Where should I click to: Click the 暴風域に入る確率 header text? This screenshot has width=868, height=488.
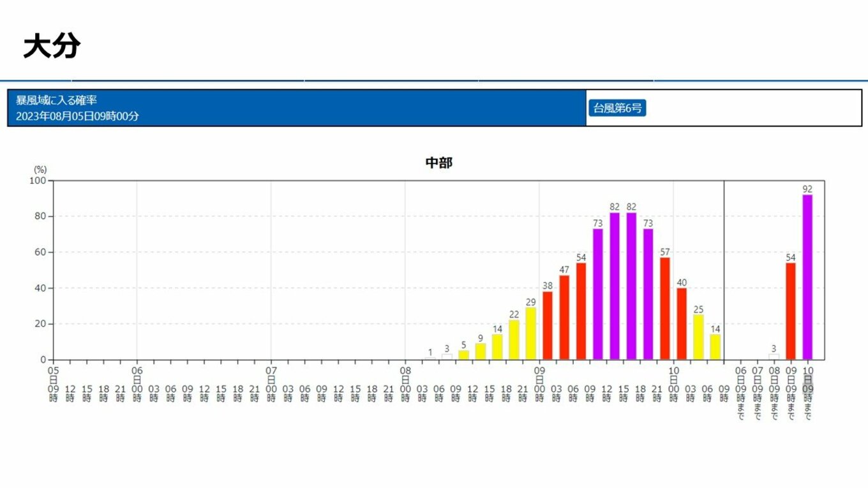point(56,100)
